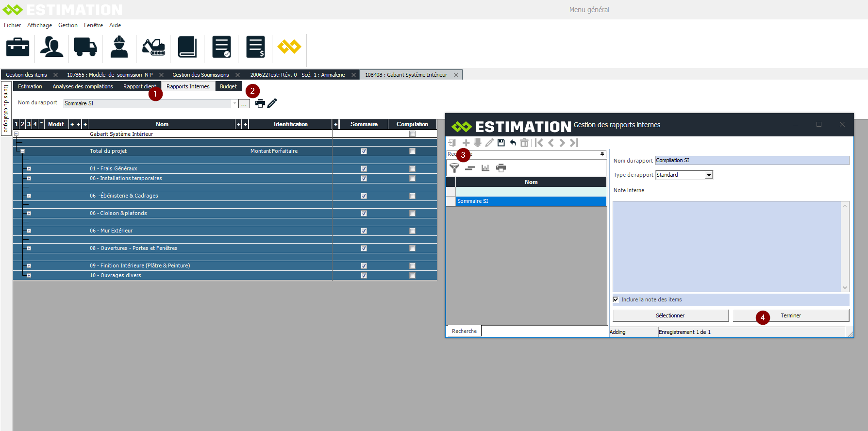Open the excavator equipment icon
The height and width of the screenshot is (431, 868).
point(153,47)
